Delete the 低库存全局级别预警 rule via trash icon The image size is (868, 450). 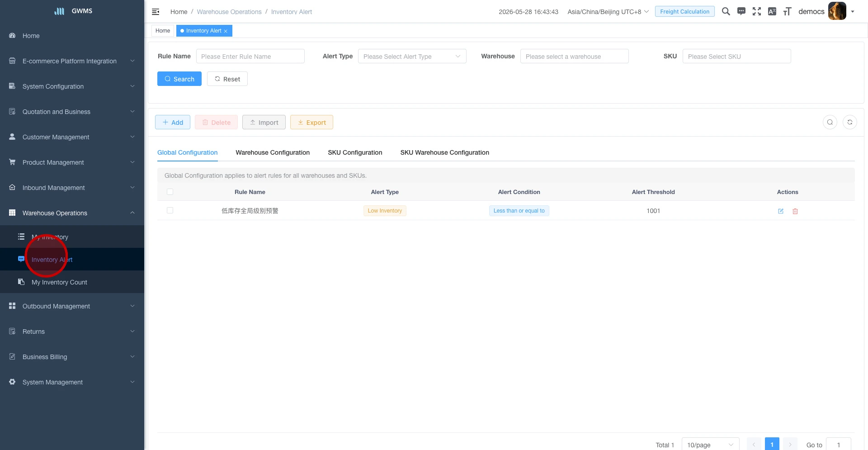795,211
